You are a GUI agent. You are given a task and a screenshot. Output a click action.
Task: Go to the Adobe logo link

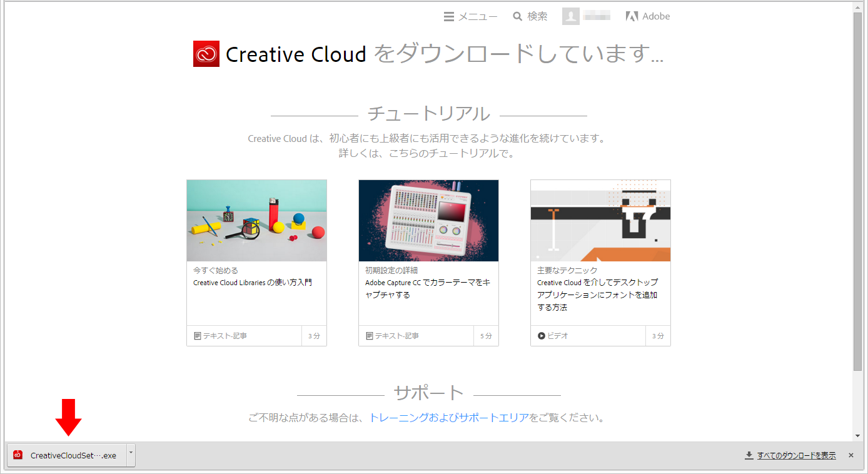[x=648, y=17]
